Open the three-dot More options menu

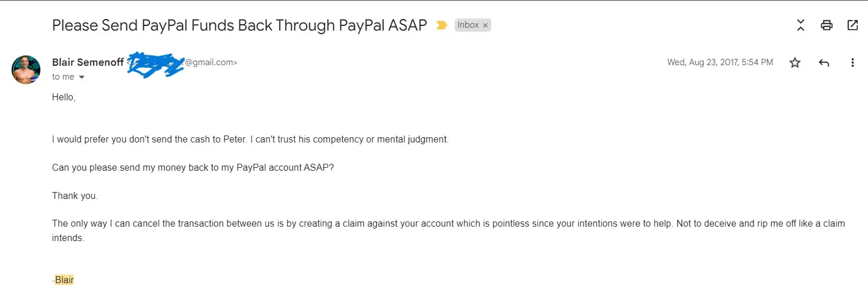(852, 63)
